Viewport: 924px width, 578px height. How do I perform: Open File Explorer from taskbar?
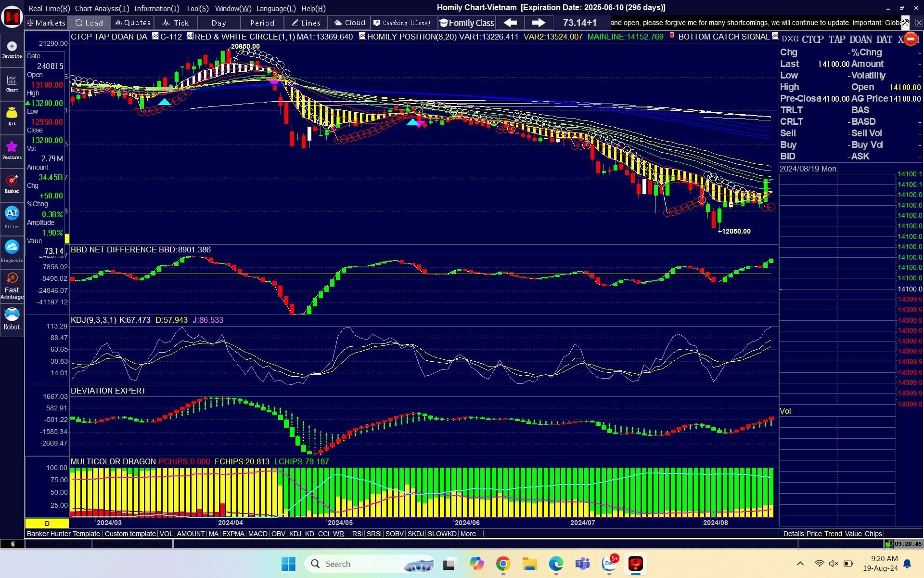point(529,564)
